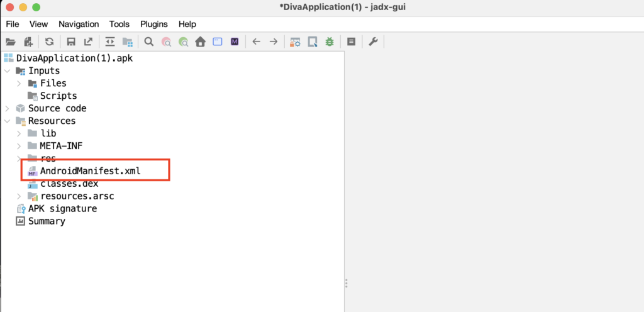Select the Inputs tree row
This screenshot has width=644, height=312.
(37, 71)
